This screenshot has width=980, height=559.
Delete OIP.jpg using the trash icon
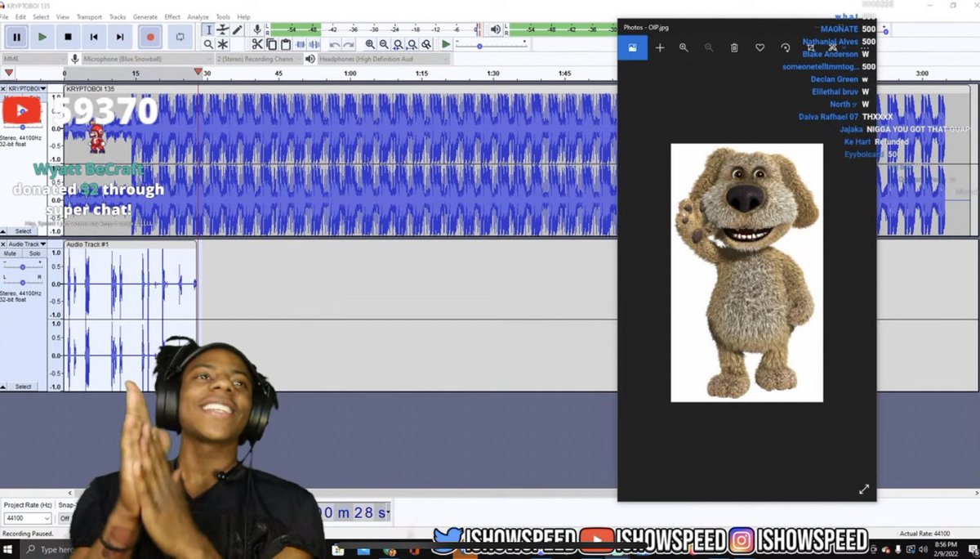pos(734,47)
